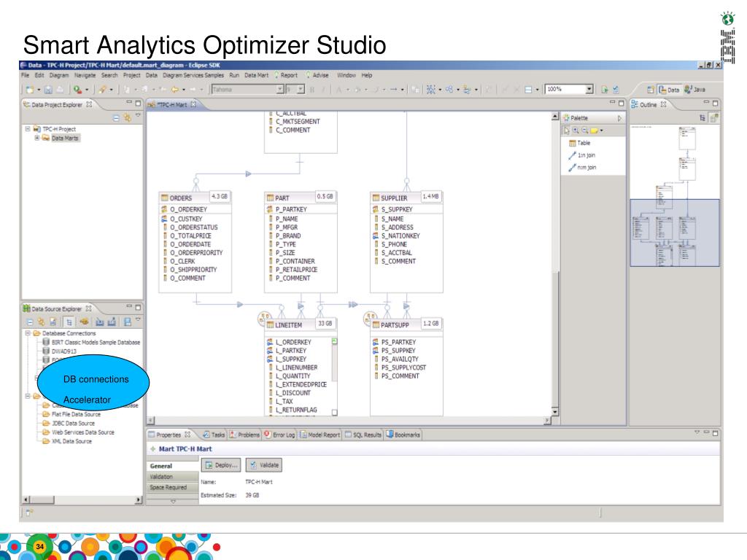The width and height of the screenshot is (747, 560).
Task: Click the Advise toolbar button
Action: coord(317,75)
